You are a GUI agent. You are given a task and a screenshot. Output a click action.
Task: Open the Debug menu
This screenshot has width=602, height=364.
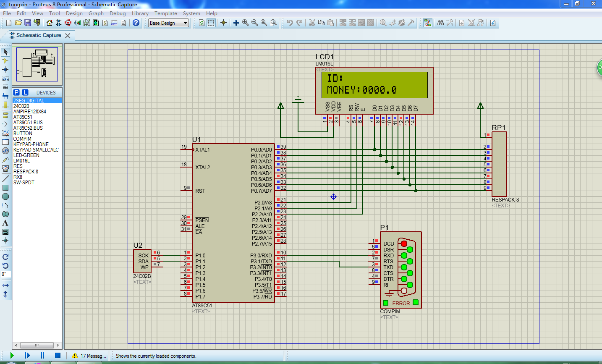pyautogui.click(x=118, y=13)
